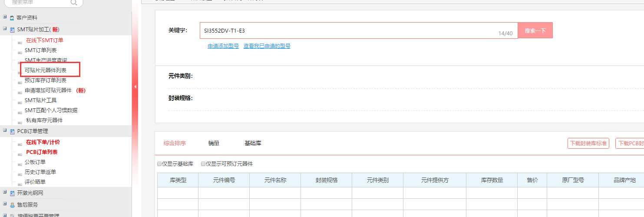This screenshot has width=644, height=217.
Task: Expand the 客户资料 tree node
Action: click(5, 17)
